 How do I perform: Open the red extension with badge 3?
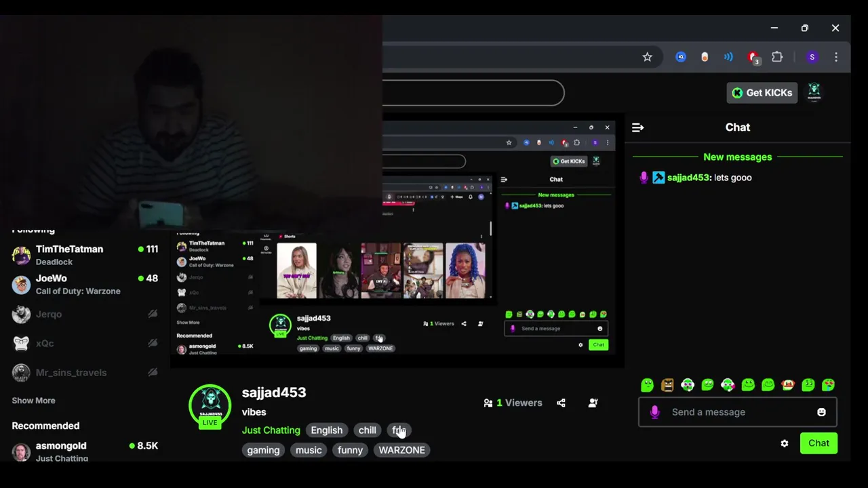pos(753,58)
